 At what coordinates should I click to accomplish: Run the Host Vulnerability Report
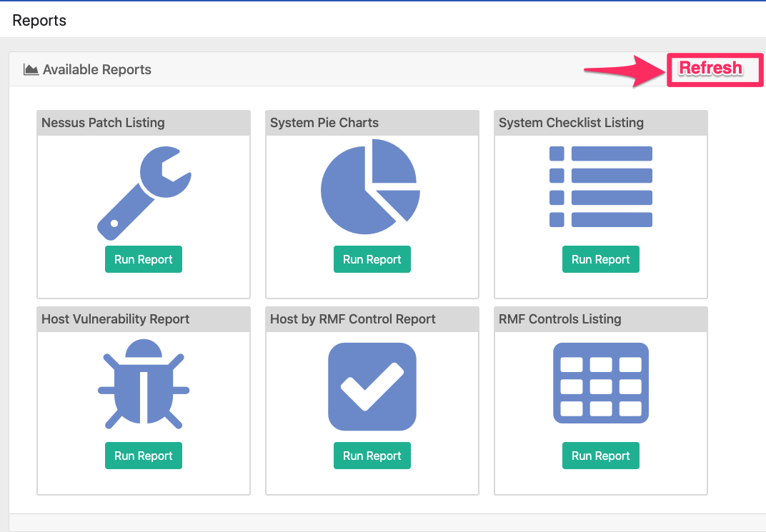pyautogui.click(x=143, y=455)
